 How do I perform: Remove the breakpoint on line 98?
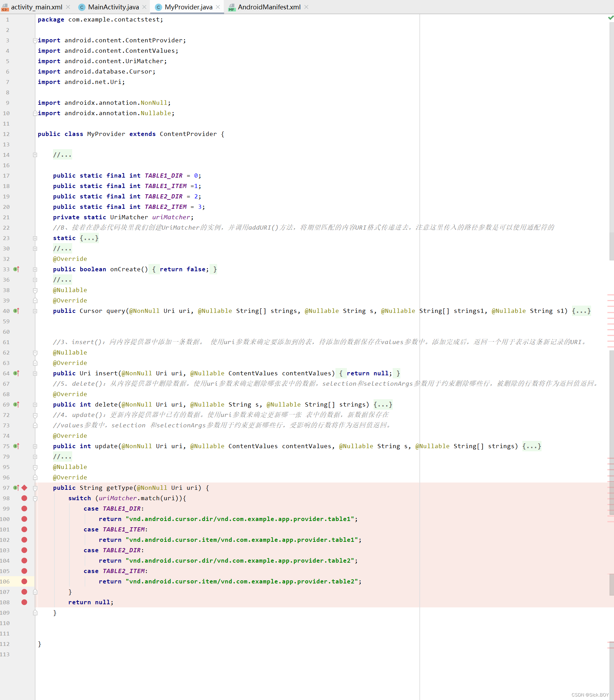pos(24,498)
